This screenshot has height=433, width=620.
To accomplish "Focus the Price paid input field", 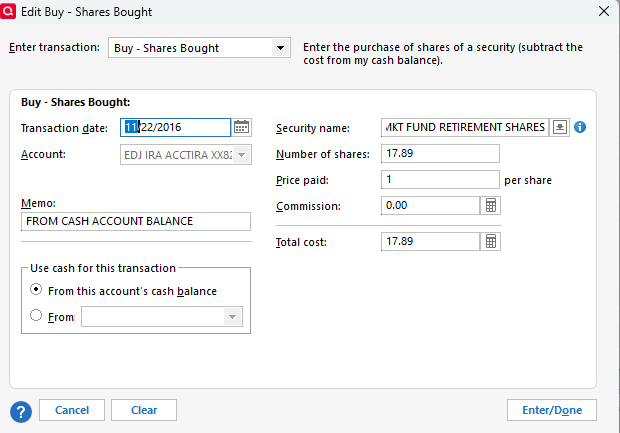I will (x=440, y=179).
